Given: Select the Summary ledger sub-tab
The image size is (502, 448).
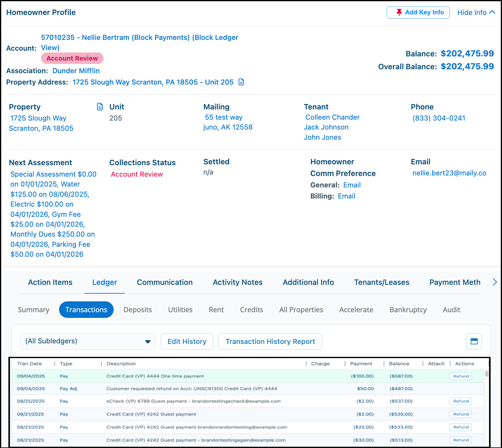Looking at the screenshot, I should pos(34,310).
